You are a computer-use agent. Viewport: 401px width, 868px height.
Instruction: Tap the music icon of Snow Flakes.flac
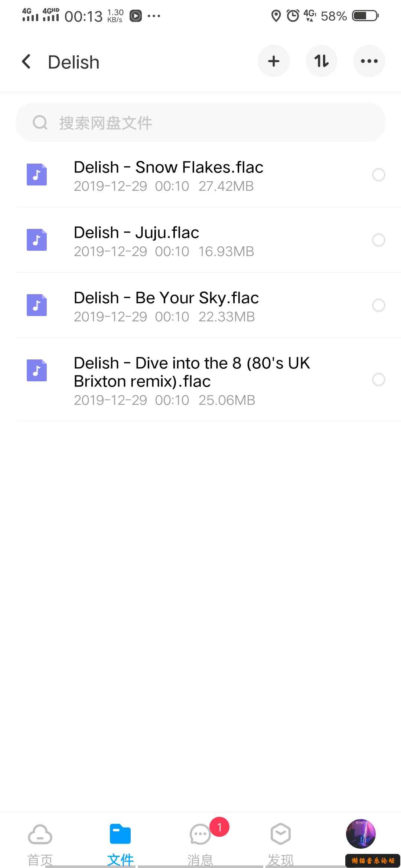click(37, 175)
